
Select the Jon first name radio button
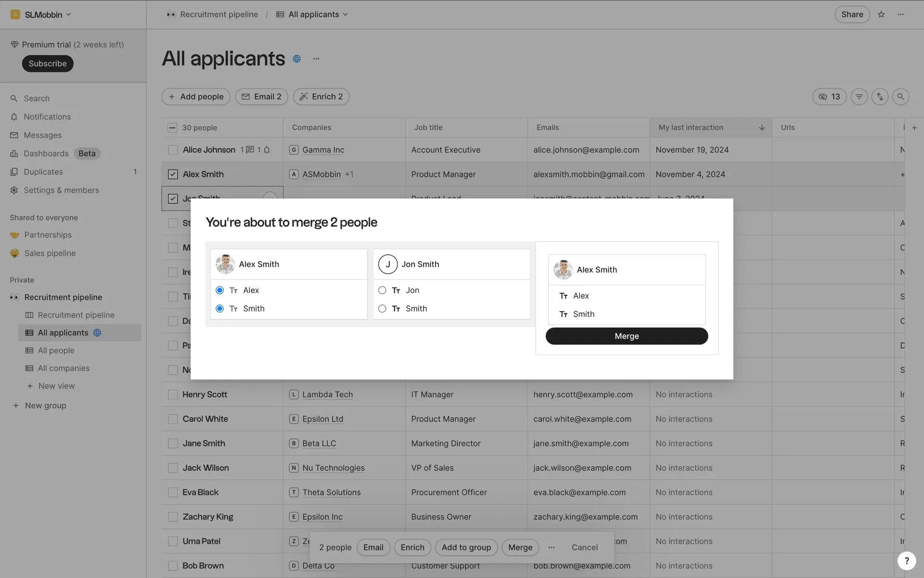tap(382, 290)
